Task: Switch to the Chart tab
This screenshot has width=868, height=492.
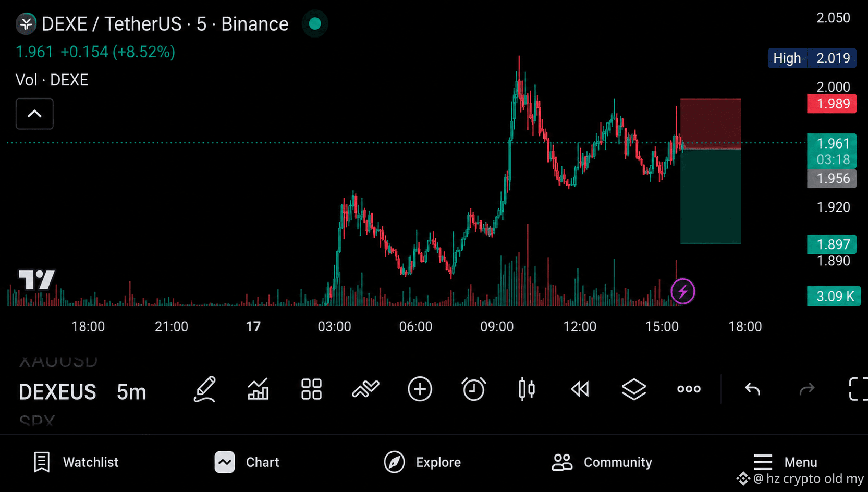Action: click(247, 462)
